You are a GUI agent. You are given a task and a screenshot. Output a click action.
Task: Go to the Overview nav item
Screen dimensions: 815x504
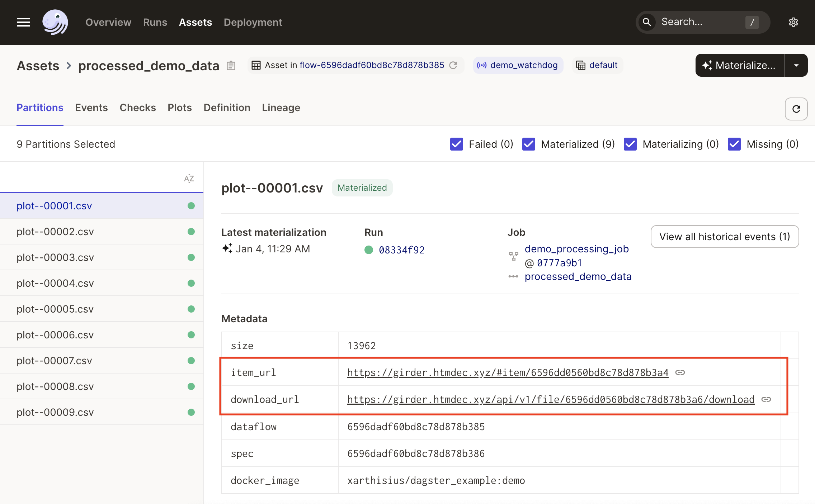(x=108, y=22)
